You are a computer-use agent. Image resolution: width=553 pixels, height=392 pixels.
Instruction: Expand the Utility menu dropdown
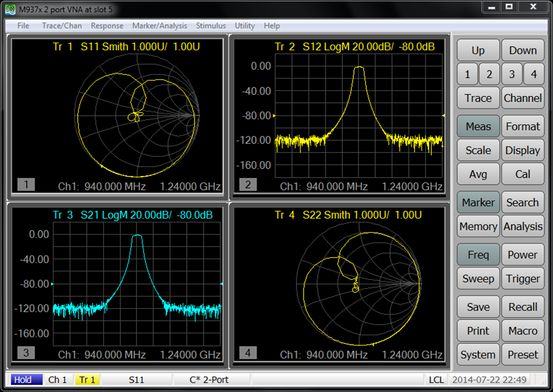245,26
